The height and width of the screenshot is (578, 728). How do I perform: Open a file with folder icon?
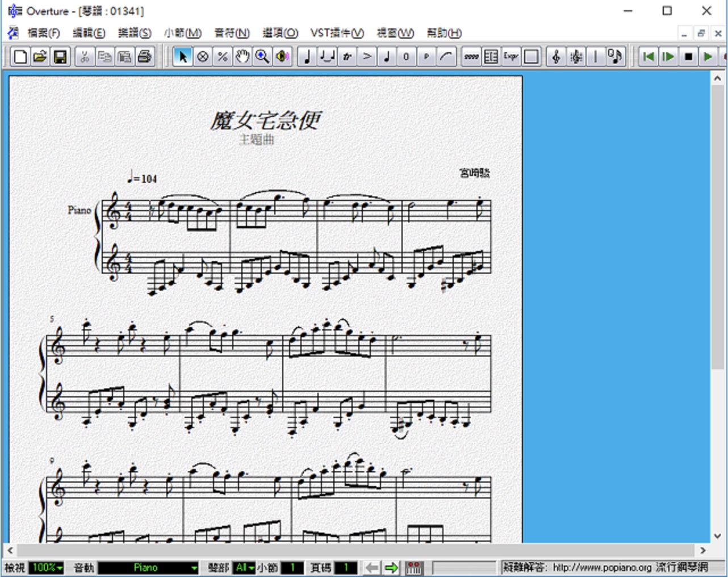point(40,57)
